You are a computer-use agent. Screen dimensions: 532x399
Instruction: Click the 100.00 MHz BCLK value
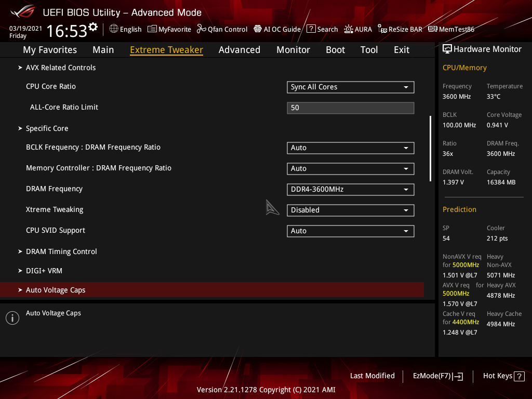click(459, 125)
